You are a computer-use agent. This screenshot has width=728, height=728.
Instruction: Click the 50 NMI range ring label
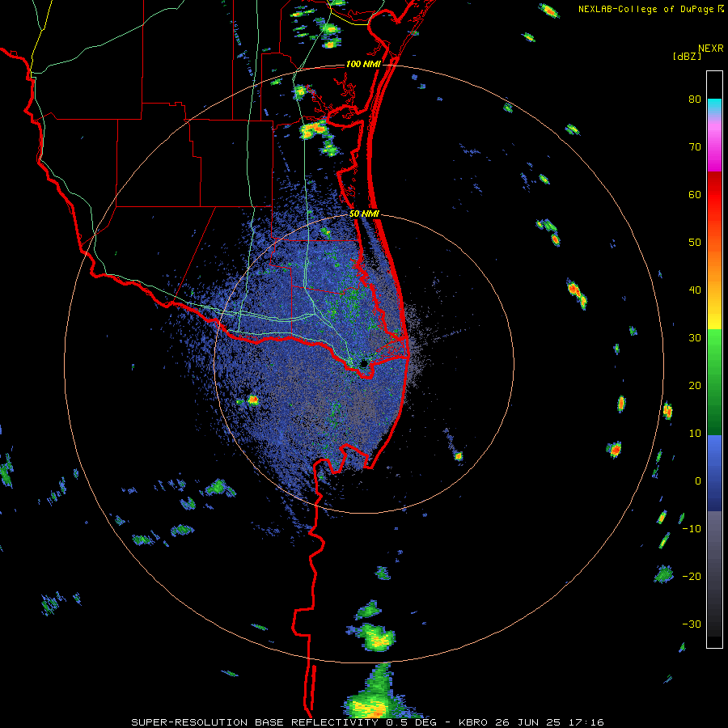(x=365, y=214)
